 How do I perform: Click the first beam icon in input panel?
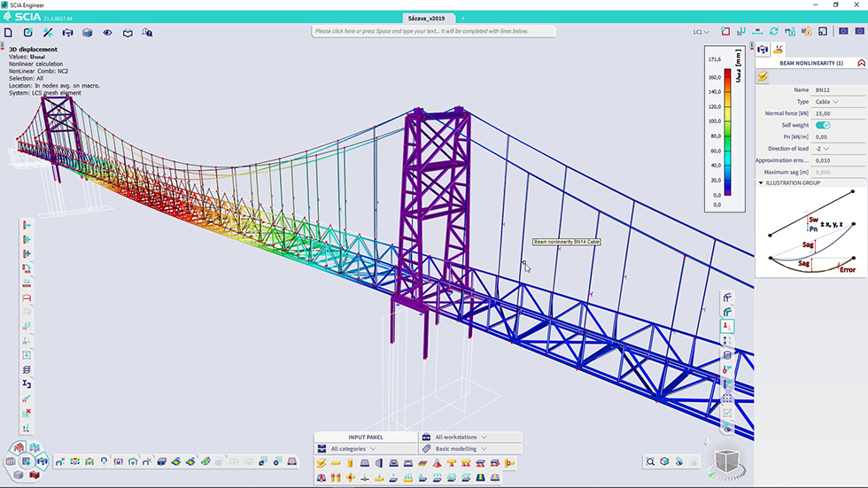tap(322, 463)
